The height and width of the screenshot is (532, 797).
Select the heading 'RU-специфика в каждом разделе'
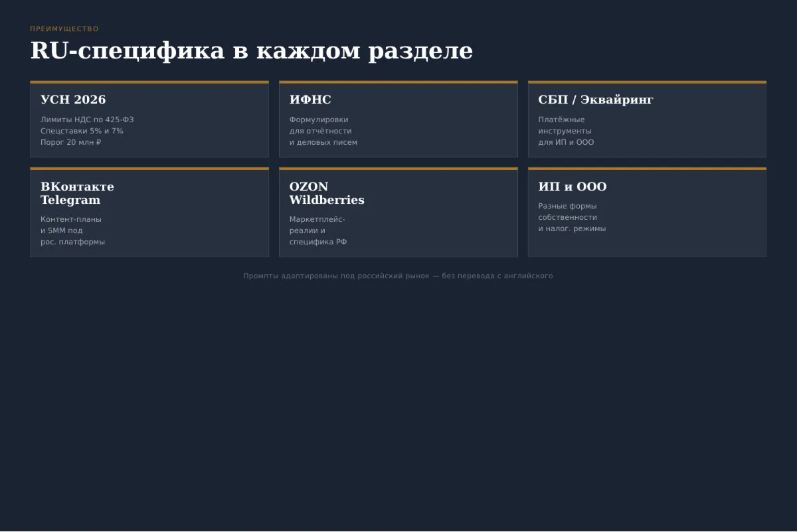[x=252, y=51]
